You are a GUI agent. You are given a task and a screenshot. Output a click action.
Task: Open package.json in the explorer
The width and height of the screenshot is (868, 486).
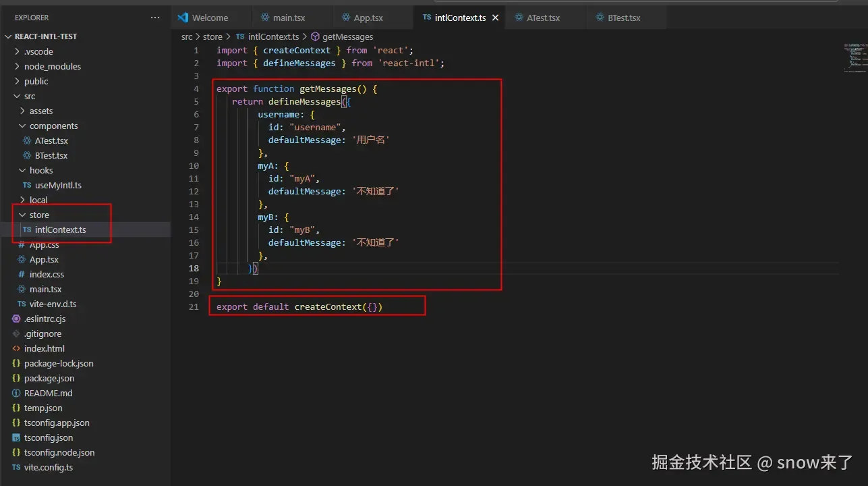tap(49, 378)
